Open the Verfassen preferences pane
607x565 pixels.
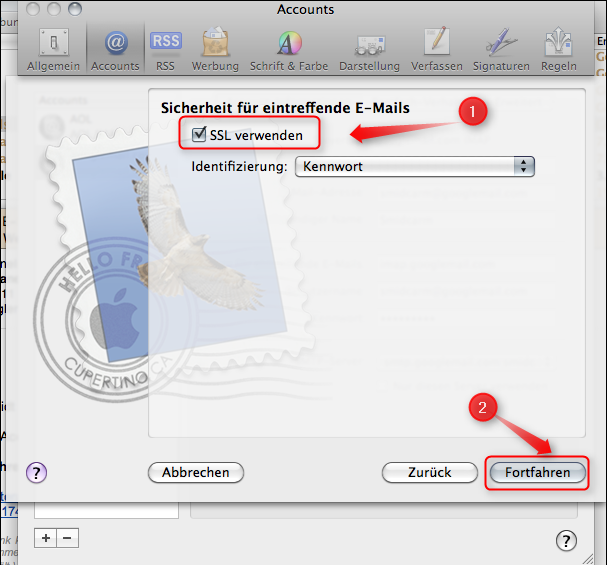[x=437, y=50]
